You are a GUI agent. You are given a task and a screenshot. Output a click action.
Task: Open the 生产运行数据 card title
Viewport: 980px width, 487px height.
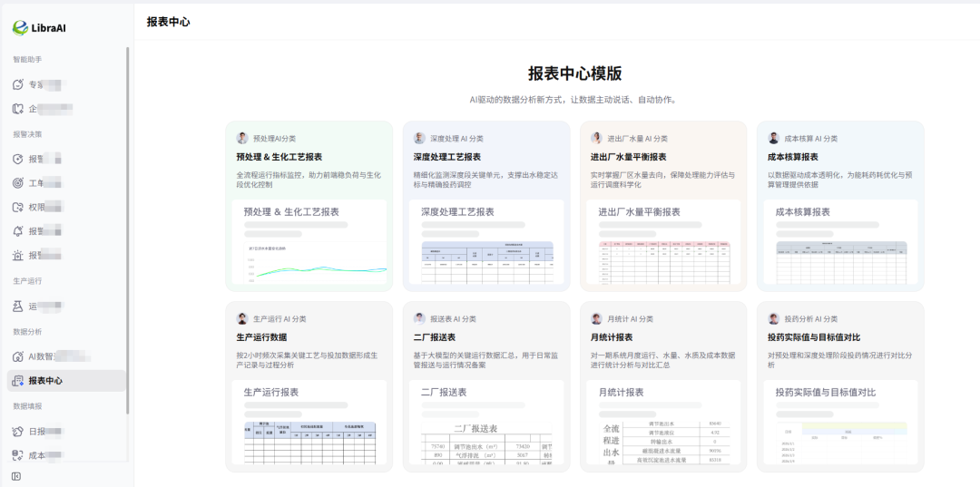262,337
